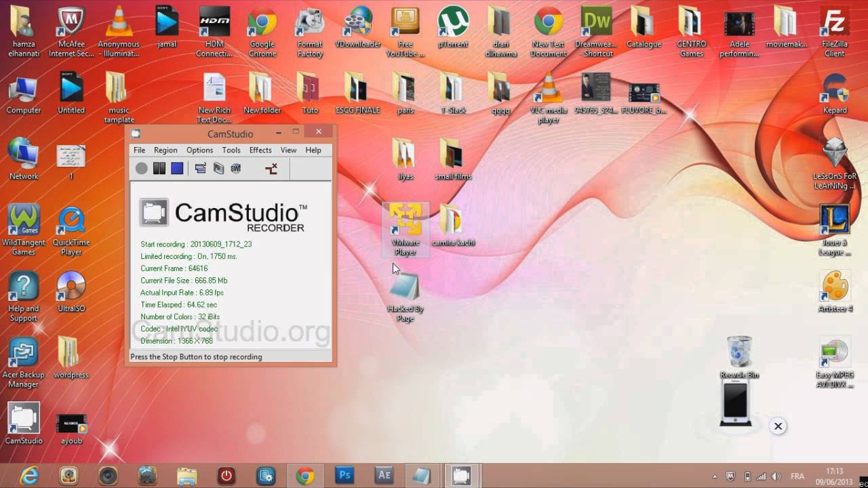Select the Record to AVI toolbar icon
The height and width of the screenshot is (488, 868).
pos(218,169)
